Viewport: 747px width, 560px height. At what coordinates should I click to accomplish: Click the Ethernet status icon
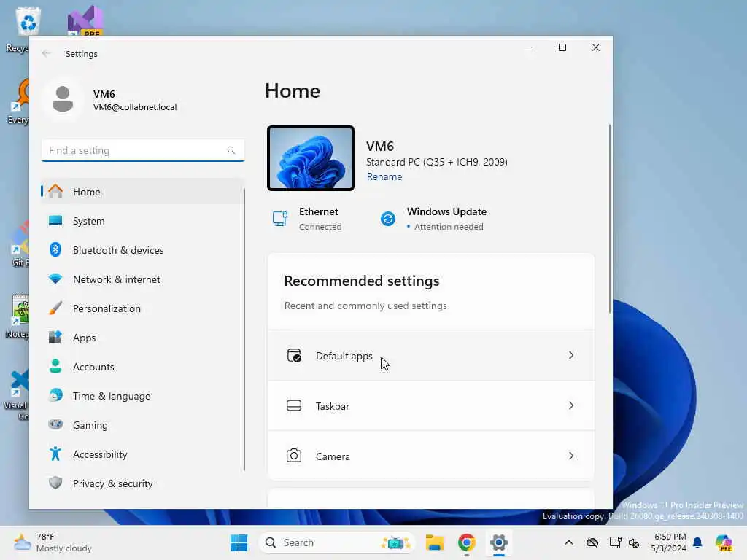(280, 219)
